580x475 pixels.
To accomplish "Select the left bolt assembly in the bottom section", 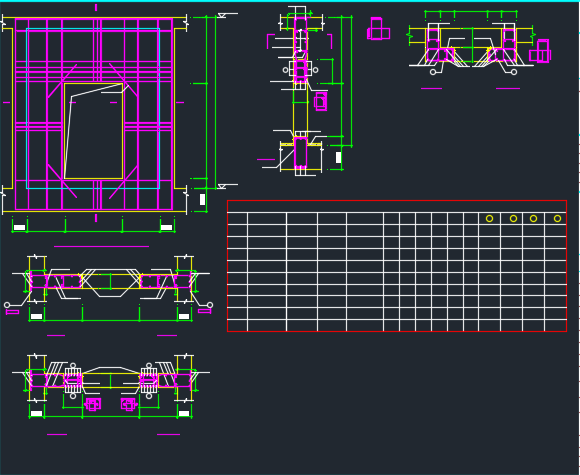I will pos(73,380).
